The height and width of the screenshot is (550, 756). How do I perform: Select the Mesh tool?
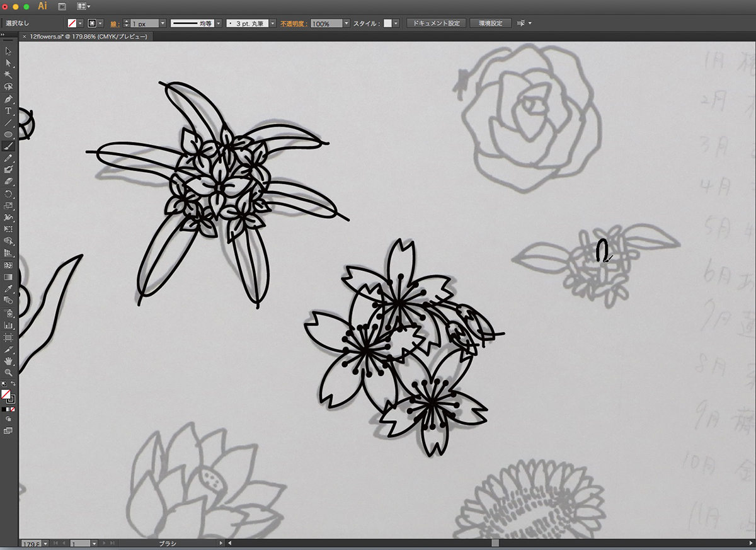(x=8, y=265)
